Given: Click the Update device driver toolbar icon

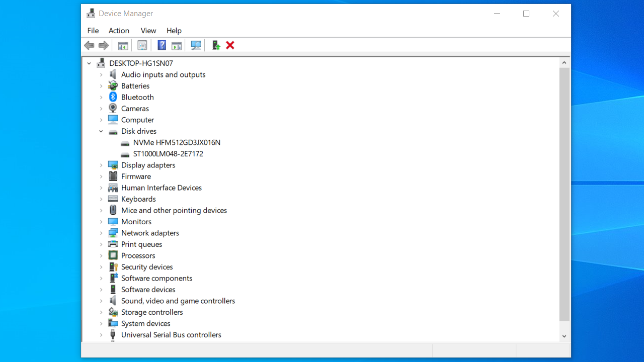Looking at the screenshot, I should click(x=216, y=46).
